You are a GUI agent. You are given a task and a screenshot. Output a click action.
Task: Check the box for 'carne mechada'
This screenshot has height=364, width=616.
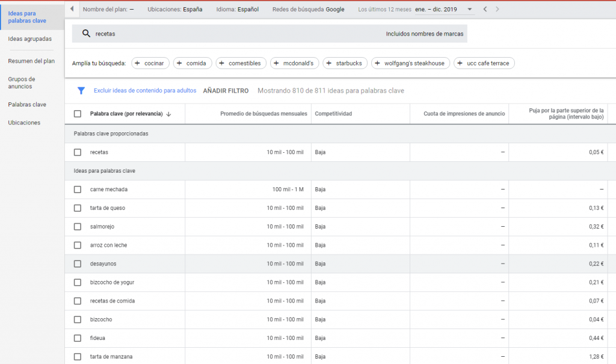point(77,190)
